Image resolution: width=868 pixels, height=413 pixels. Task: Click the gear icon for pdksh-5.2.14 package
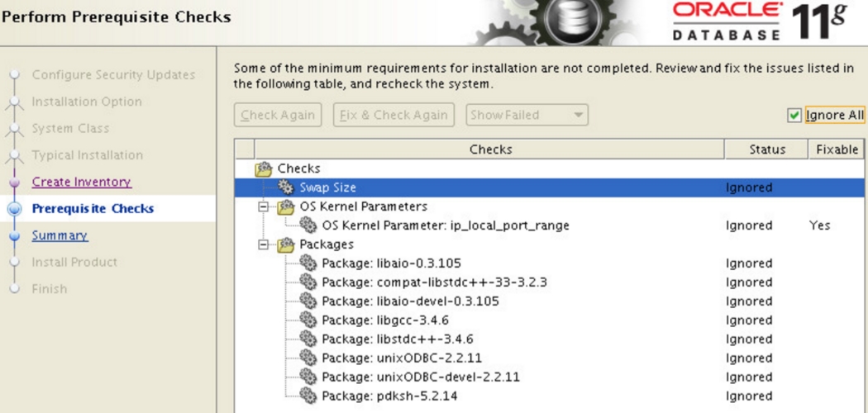[x=309, y=396]
